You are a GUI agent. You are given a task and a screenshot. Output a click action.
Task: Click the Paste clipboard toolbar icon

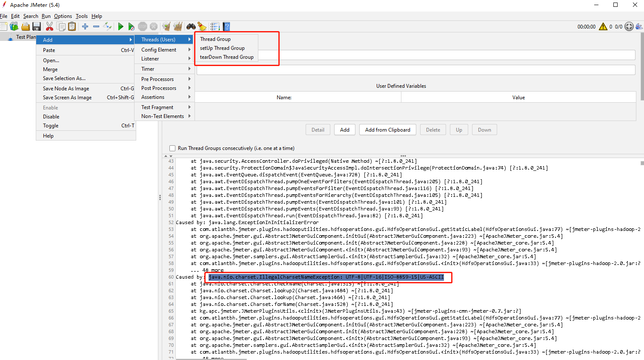(x=72, y=26)
